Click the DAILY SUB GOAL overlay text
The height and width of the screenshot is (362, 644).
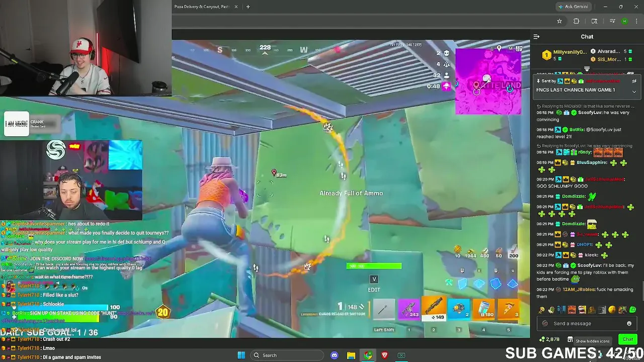(x=49, y=333)
